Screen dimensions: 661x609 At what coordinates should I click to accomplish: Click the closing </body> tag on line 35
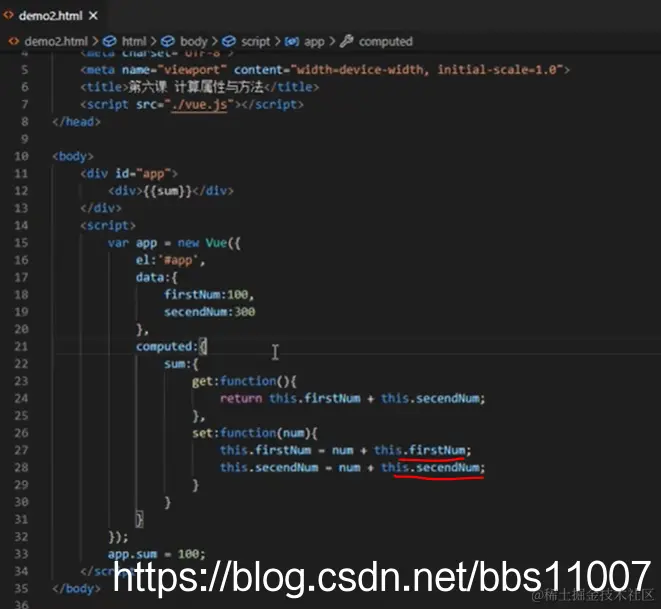[x=76, y=588]
